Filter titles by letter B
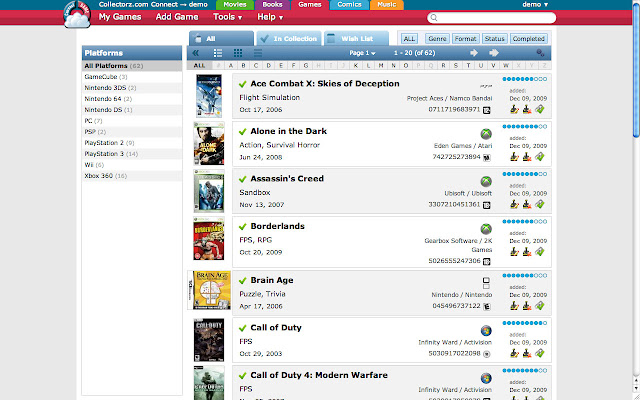This screenshot has width=640, height=400. click(244, 65)
